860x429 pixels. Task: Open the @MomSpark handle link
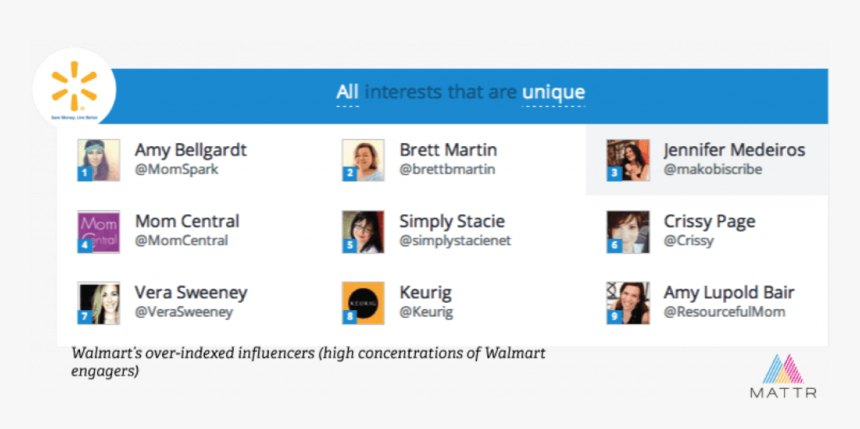(x=177, y=170)
